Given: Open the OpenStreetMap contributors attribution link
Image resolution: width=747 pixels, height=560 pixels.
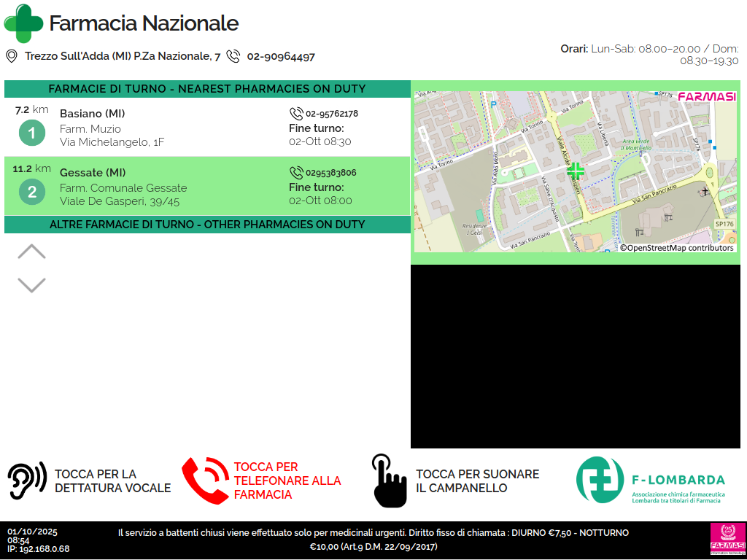Looking at the screenshot, I should click(677, 248).
